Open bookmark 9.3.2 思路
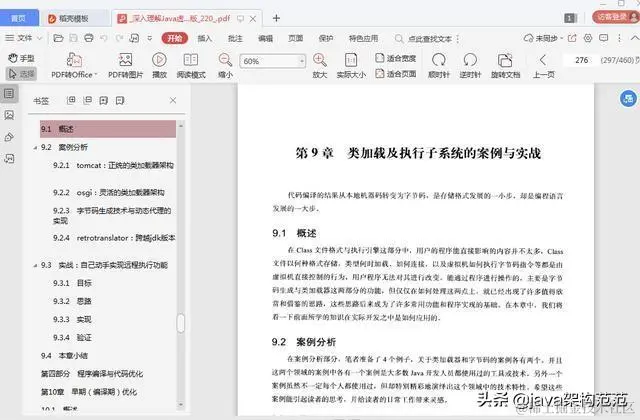 (72, 301)
